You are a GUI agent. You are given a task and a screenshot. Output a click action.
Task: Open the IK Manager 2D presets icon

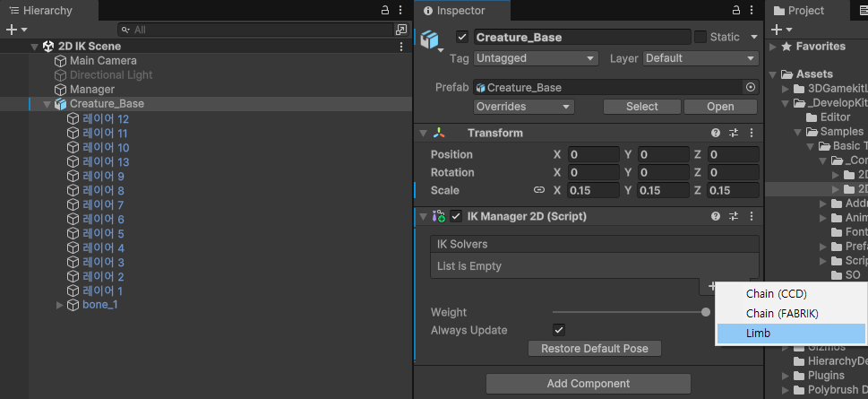[734, 217]
